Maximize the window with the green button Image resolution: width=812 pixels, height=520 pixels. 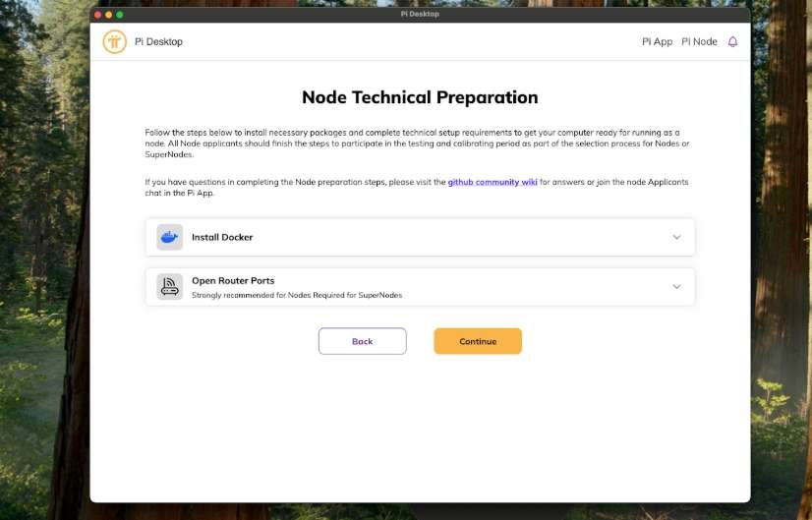[x=120, y=15]
